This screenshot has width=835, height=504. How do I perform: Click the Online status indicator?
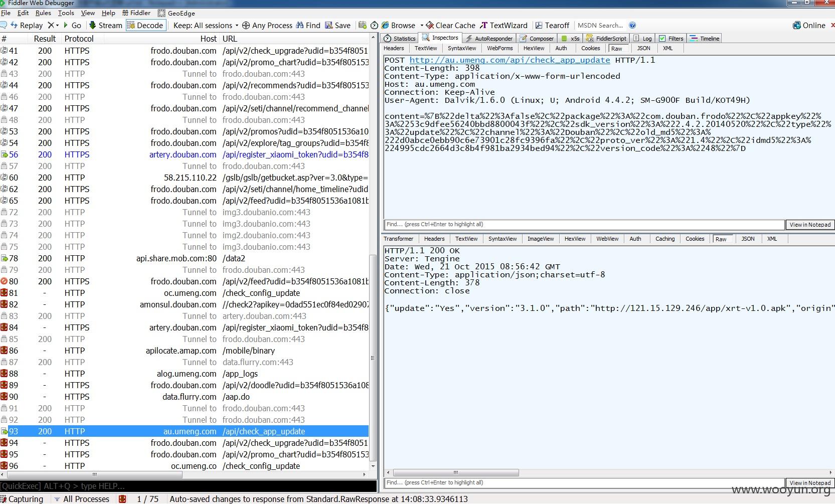(809, 25)
